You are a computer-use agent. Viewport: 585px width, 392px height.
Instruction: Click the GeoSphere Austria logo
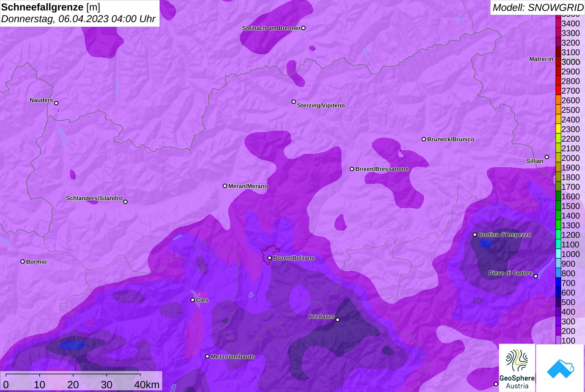[x=517, y=368]
